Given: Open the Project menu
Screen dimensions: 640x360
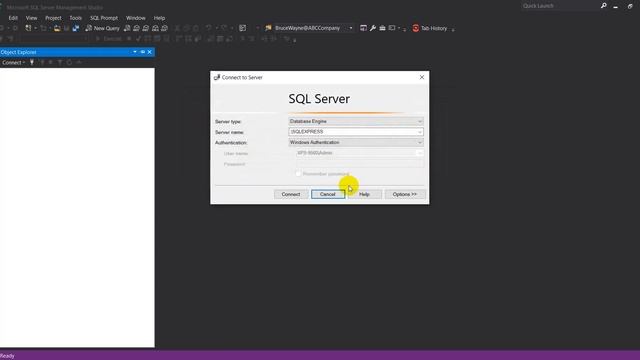Looking at the screenshot, I should click(x=53, y=18).
